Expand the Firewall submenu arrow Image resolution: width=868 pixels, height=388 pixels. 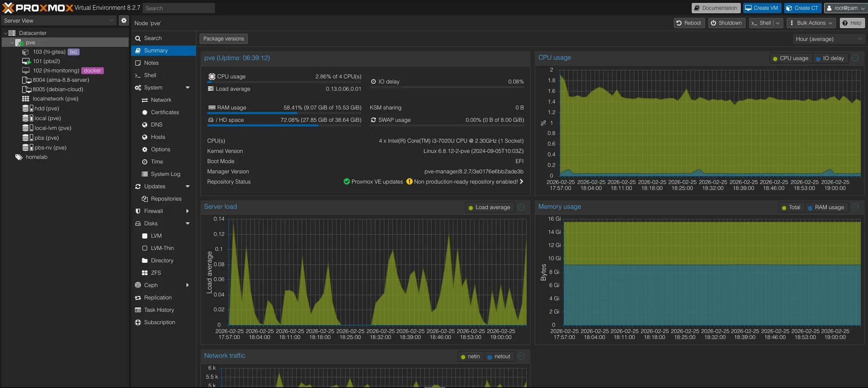pos(187,211)
